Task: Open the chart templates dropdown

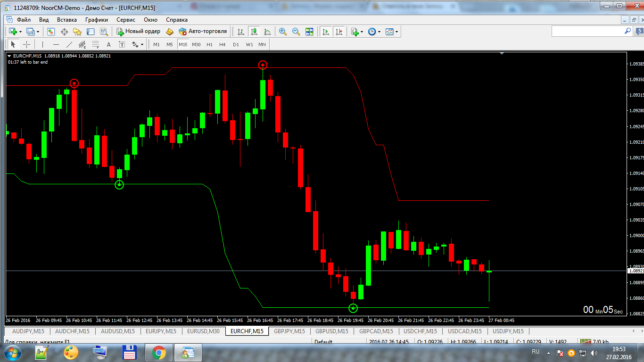Action: [397, 32]
